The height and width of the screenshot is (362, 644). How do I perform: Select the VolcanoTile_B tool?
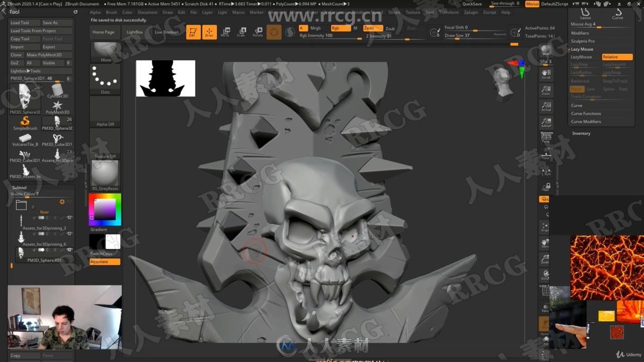tap(25, 139)
